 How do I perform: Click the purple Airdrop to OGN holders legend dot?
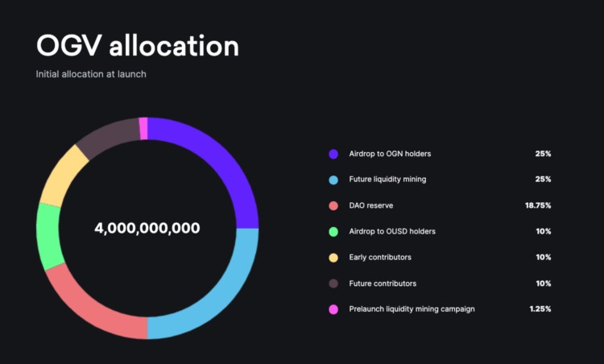click(x=333, y=154)
